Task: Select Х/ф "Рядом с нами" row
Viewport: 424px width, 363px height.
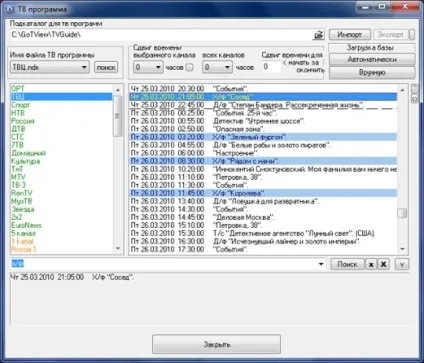Action: 263,161
